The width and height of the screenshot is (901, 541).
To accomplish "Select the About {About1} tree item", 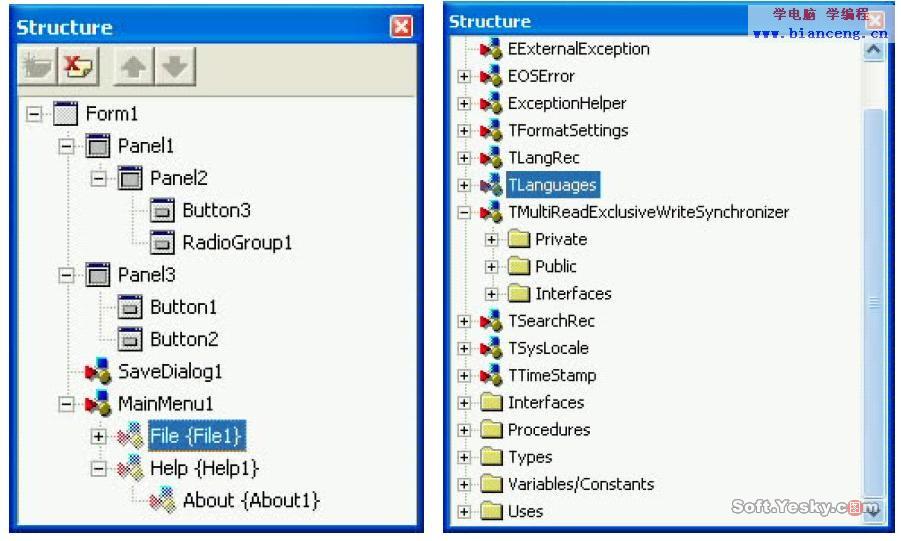I will click(x=251, y=500).
